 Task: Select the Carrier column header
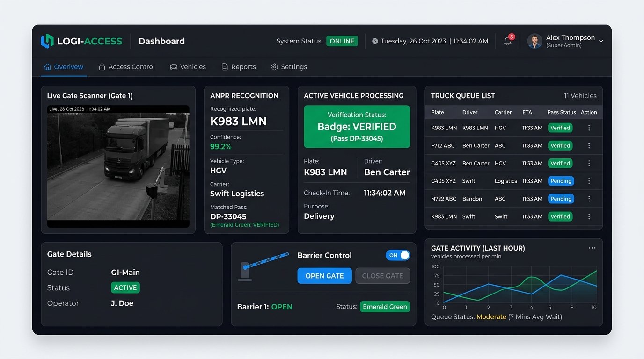point(503,112)
